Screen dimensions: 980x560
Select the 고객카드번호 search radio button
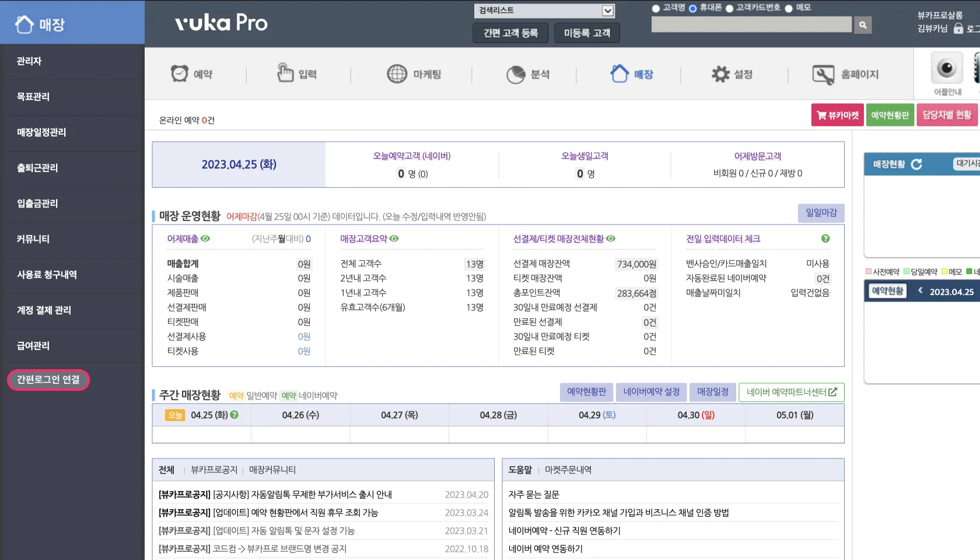point(729,8)
